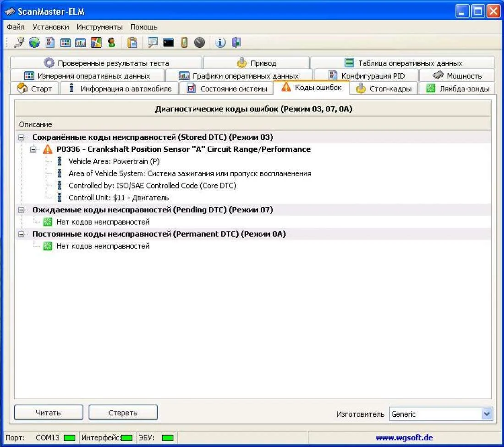Click the green Порт COM13 status indicator
The image size is (504, 447).
(70, 438)
